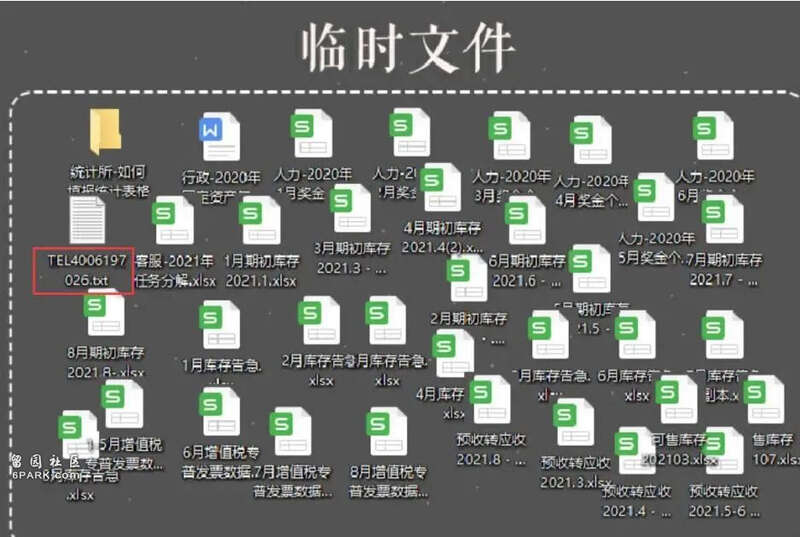
Task: Click the file name '预收转应收 2021.4'
Action: 636,501
